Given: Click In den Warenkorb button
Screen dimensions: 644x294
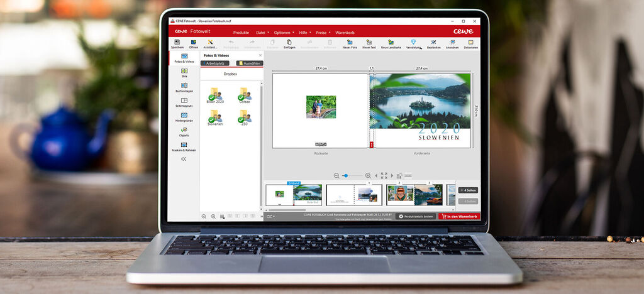Looking at the screenshot, I should 458,216.
